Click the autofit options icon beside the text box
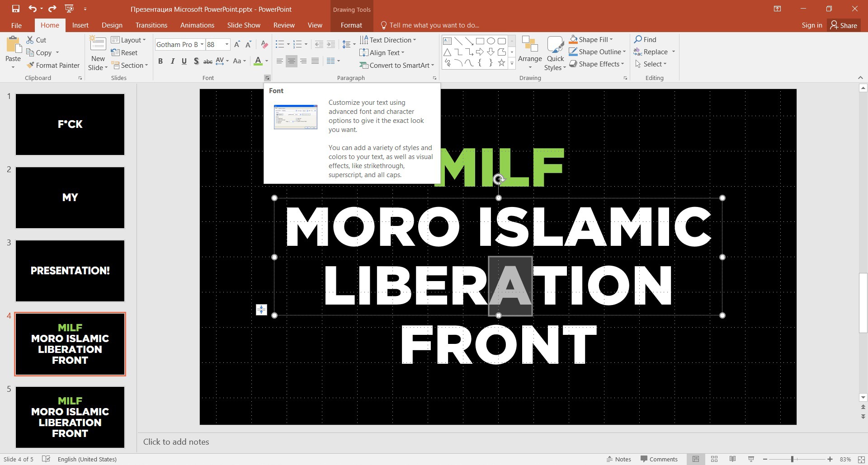 (261, 310)
